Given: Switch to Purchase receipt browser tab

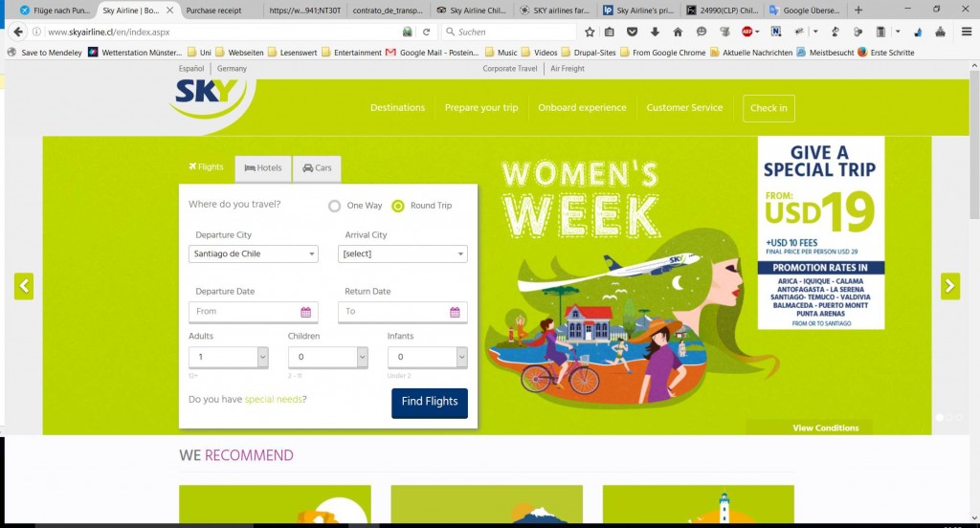Looking at the screenshot, I should coord(213,10).
